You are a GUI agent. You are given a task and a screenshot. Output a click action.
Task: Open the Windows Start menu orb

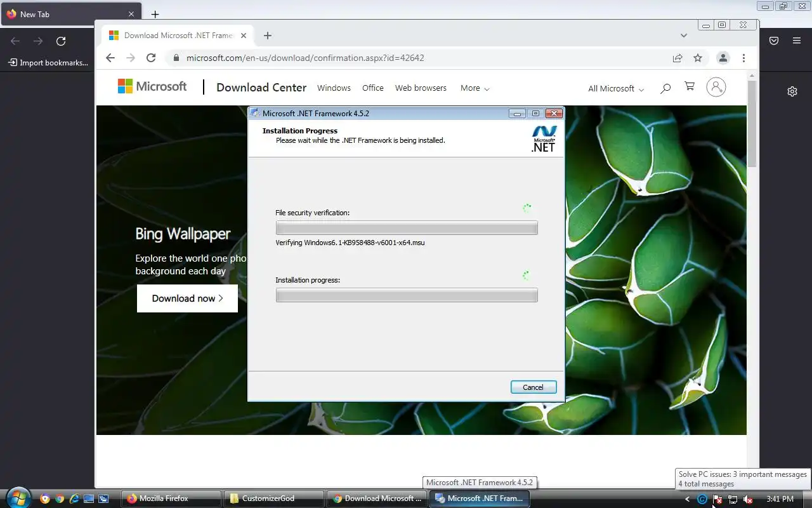pos(18,497)
